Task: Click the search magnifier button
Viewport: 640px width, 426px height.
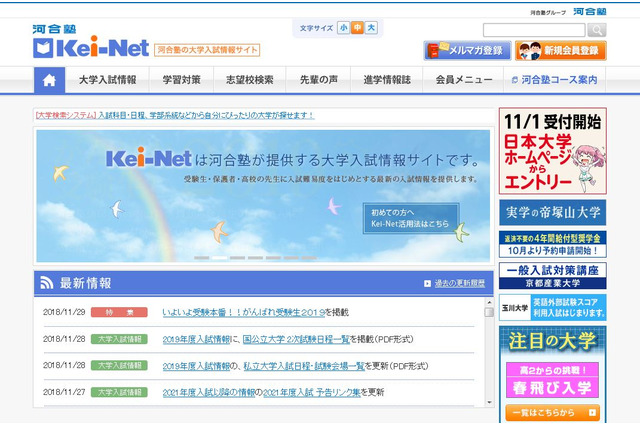Action: point(596,30)
